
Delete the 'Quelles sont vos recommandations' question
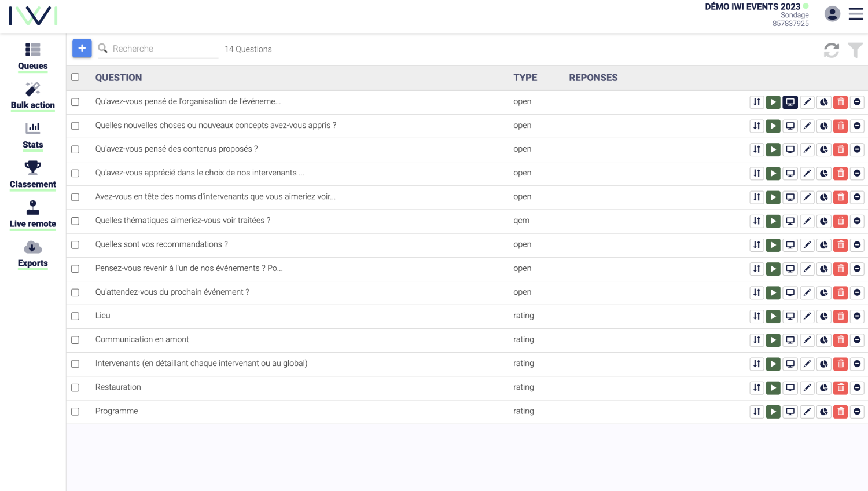841,245
